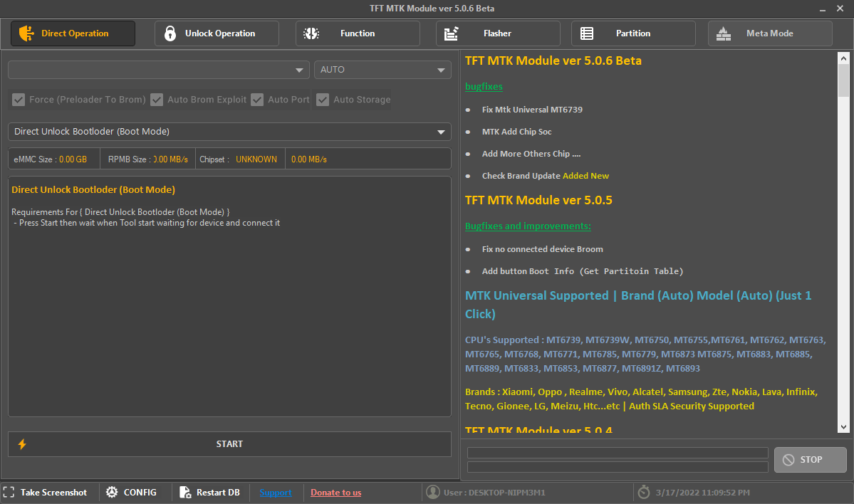Open settings via the CONFIG gear icon

112,492
